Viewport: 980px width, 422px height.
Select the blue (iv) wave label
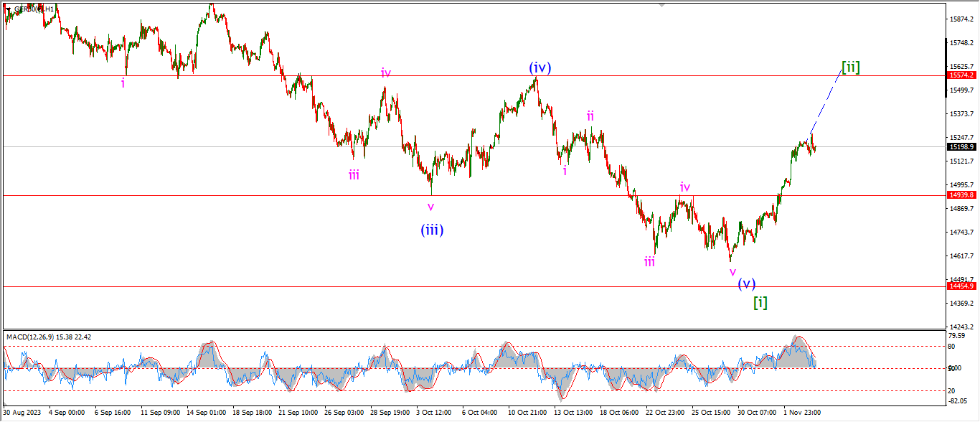(540, 68)
